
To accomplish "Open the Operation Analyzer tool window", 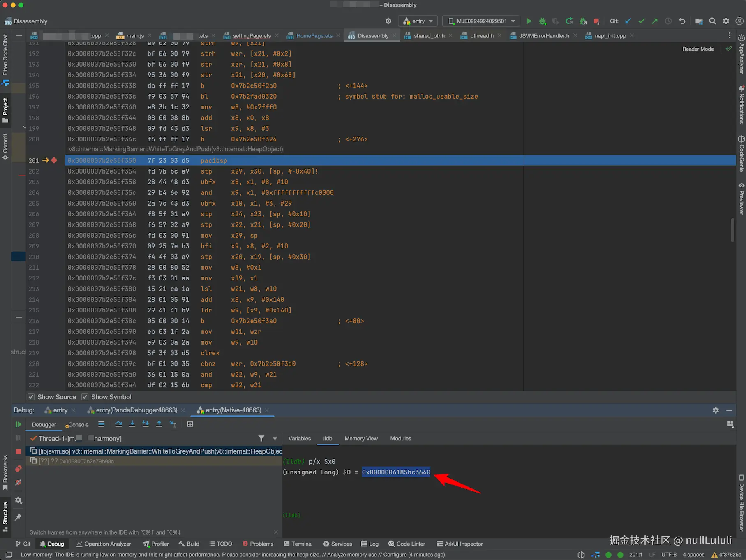I will coord(104,544).
